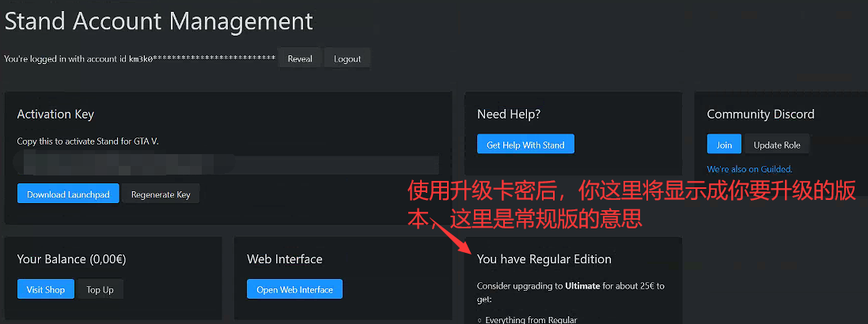This screenshot has height=324, width=868.
Task: Click the Update Role button
Action: [x=777, y=145]
